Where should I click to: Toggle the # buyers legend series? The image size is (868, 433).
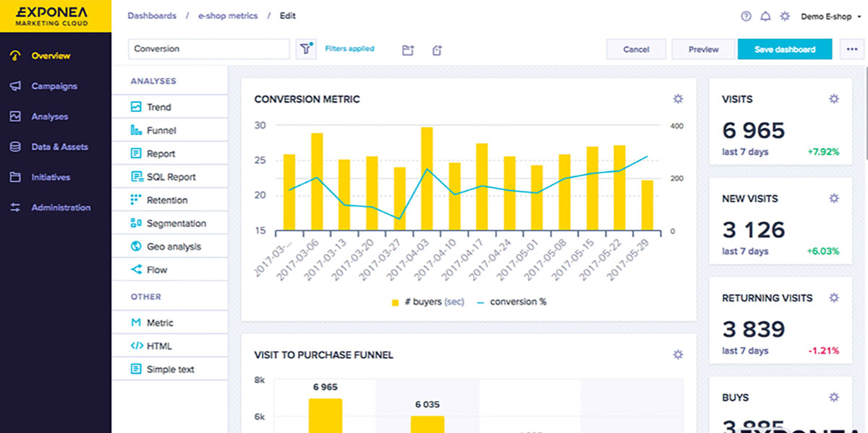tap(427, 301)
